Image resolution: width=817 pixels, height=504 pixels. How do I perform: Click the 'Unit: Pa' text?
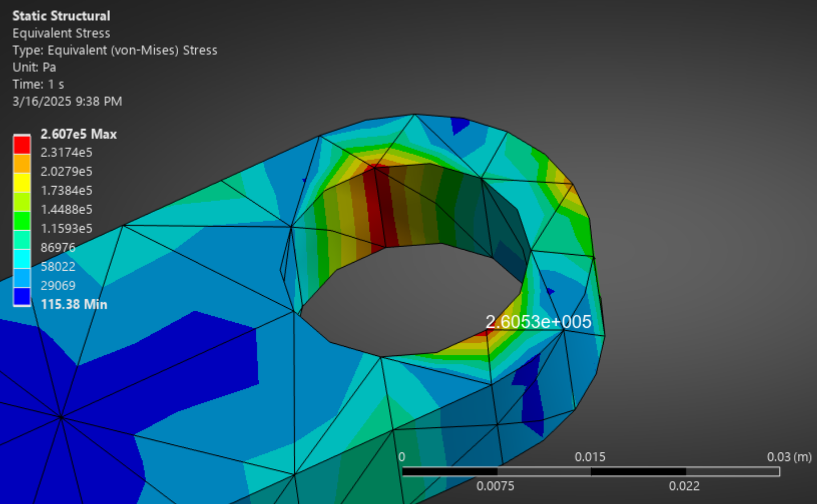34,68
